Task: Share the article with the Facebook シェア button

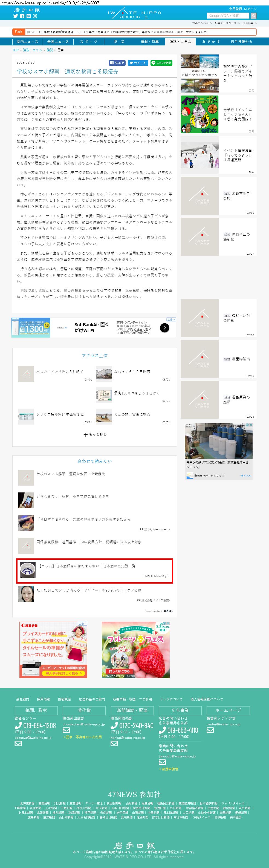Action: pyautogui.click(x=117, y=63)
